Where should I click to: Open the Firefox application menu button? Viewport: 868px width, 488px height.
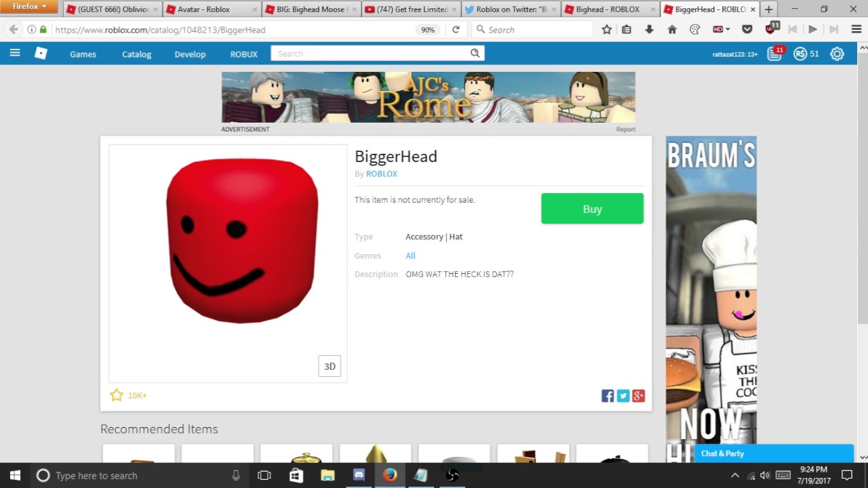tap(28, 7)
